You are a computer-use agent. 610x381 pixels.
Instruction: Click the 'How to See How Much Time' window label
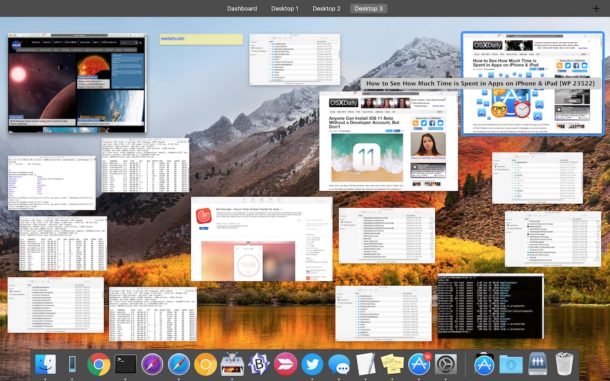pyautogui.click(x=480, y=83)
